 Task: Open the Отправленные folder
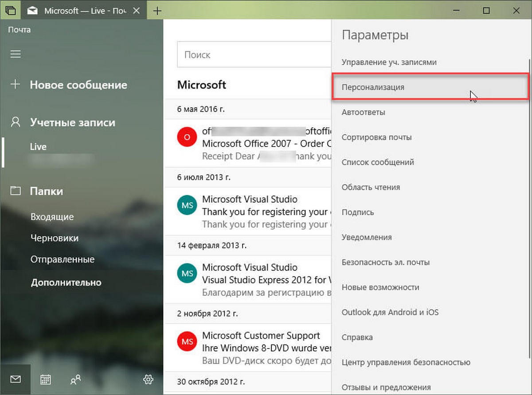pos(63,259)
